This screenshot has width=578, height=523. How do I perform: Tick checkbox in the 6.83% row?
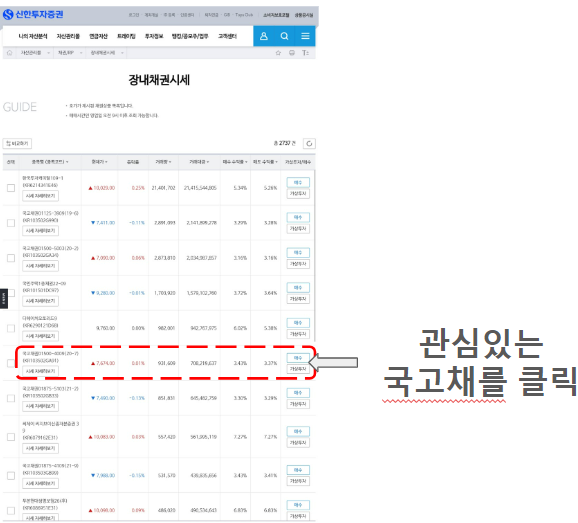point(11,510)
